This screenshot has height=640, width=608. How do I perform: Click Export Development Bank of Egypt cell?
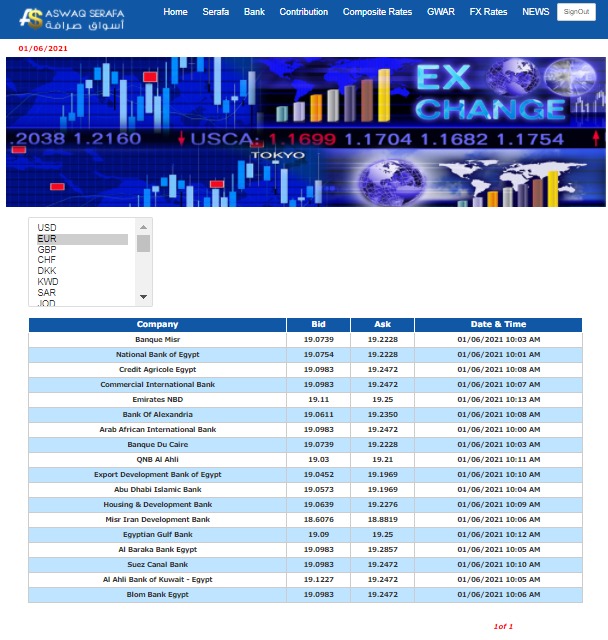tap(158, 475)
